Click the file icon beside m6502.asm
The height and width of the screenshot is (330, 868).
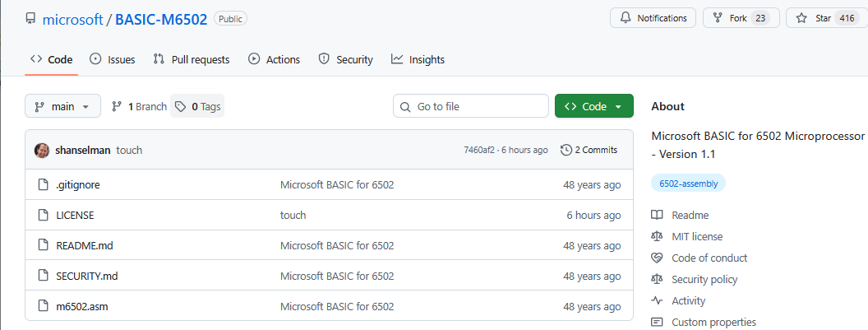tap(43, 306)
